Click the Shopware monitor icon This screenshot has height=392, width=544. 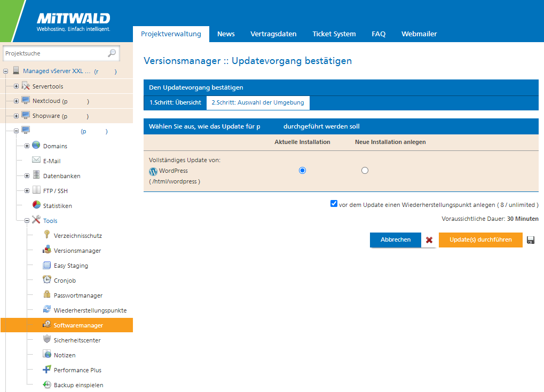26,115
